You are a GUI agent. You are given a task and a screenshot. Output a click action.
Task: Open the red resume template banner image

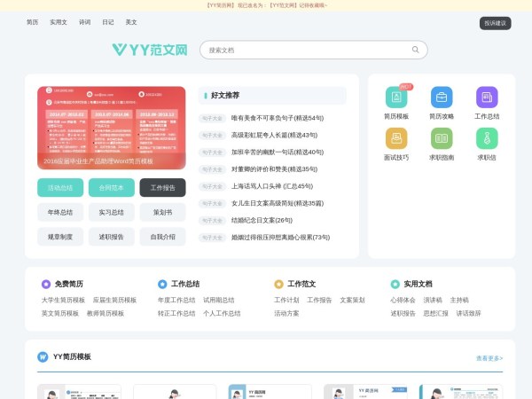[112, 128]
